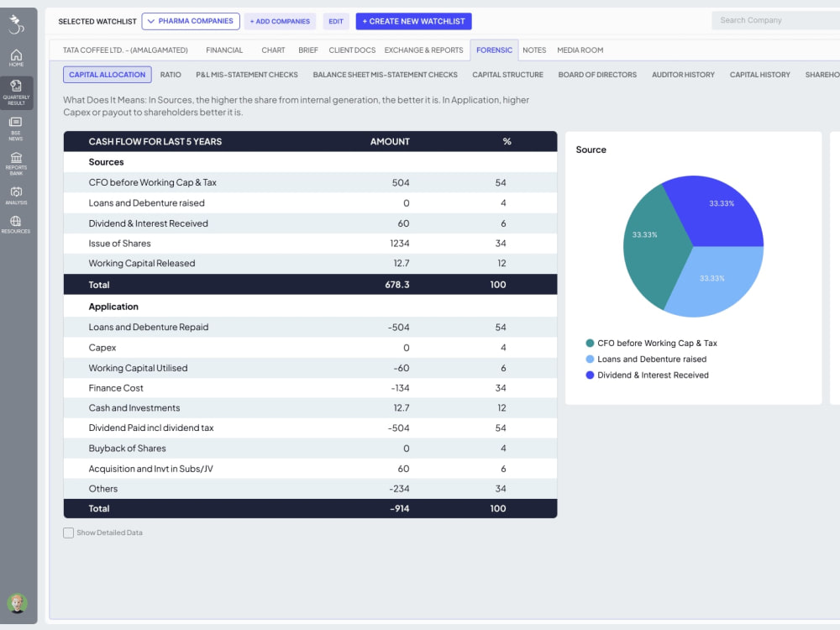The width and height of the screenshot is (840, 630).
Task: Click Create New Watchlist button
Action: (413, 22)
